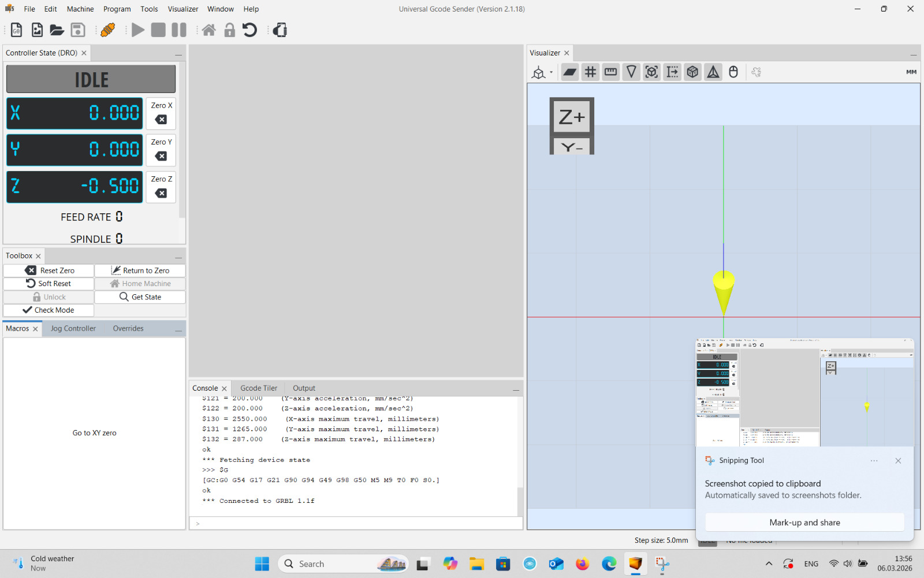Click the pendant phone icon in toolbar
The height and width of the screenshot is (578, 924).
pyautogui.click(x=280, y=30)
